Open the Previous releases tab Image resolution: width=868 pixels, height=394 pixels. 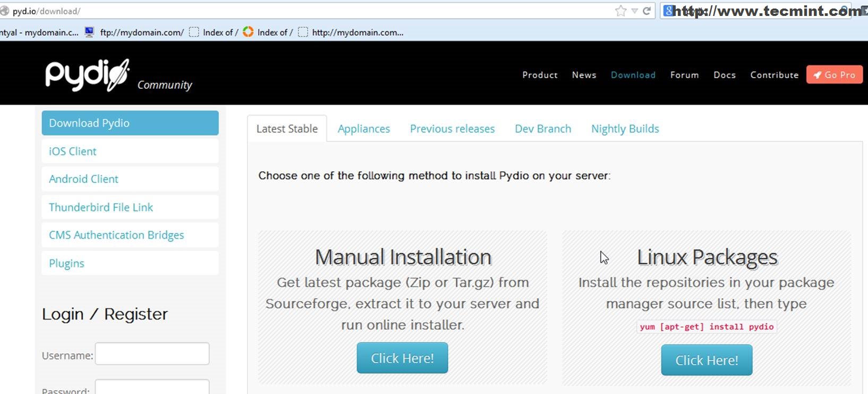click(x=452, y=129)
